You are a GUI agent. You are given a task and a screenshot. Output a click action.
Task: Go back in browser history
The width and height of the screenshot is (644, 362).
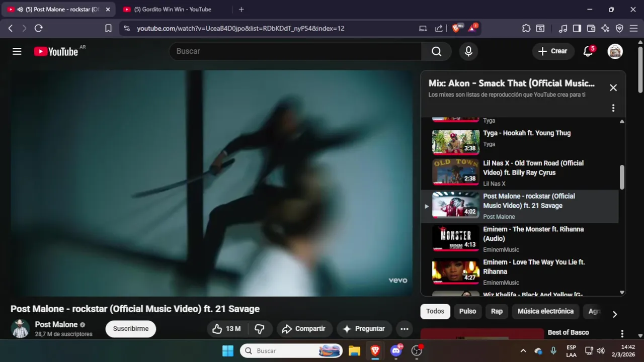point(10,29)
